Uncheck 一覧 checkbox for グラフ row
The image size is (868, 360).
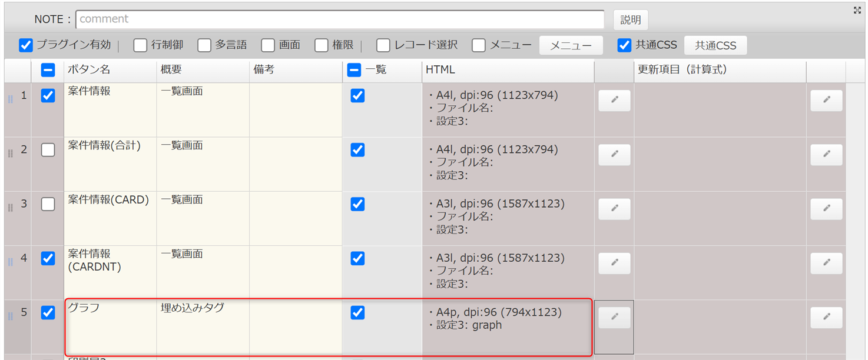tap(357, 312)
